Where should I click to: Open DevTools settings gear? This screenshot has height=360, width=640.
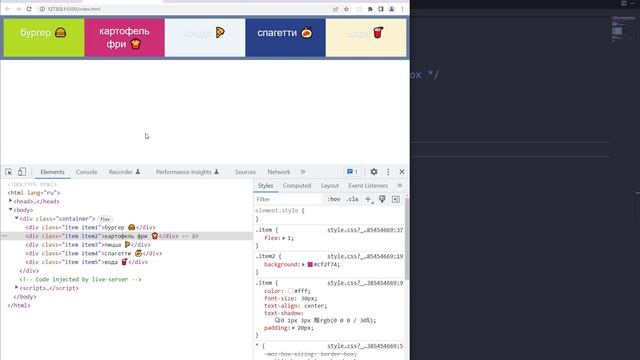coord(374,172)
